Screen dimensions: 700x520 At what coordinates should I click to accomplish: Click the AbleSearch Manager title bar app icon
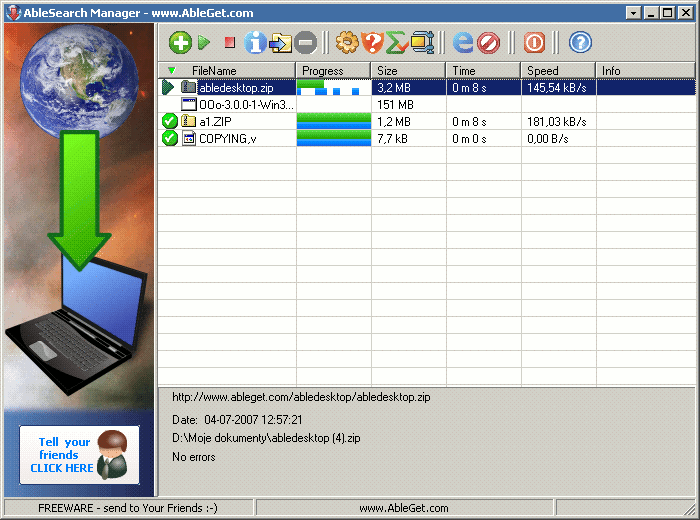pos(13,13)
